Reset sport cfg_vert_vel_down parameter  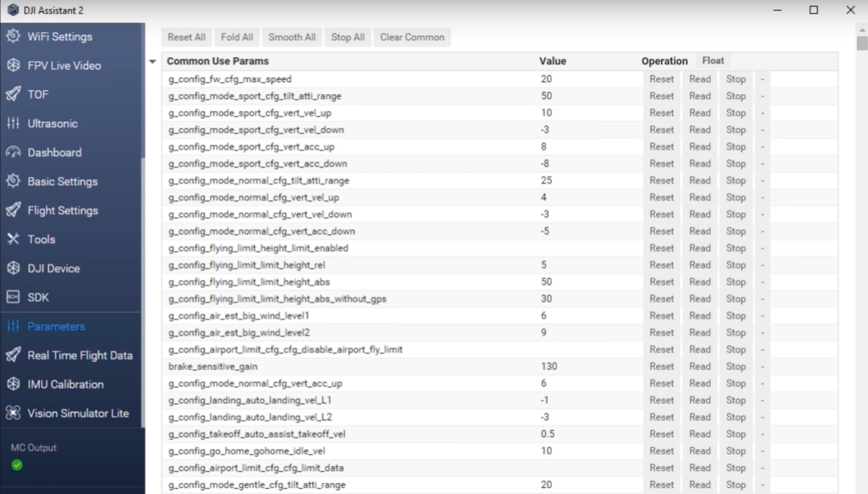click(x=662, y=130)
